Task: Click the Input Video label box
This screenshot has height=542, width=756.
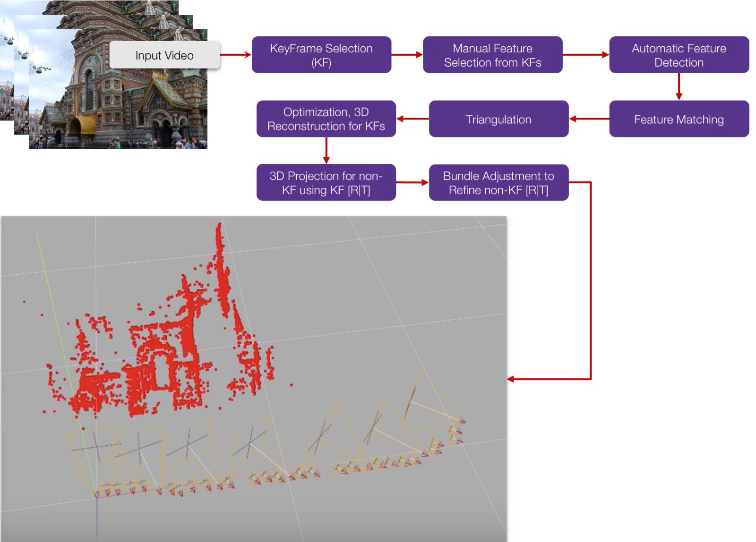Action: coord(164,55)
